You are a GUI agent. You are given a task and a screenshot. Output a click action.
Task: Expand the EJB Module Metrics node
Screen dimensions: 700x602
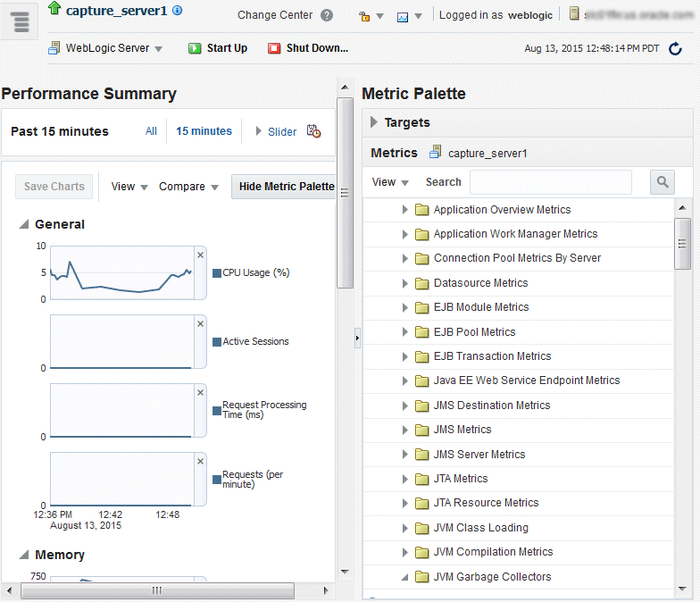(x=404, y=307)
